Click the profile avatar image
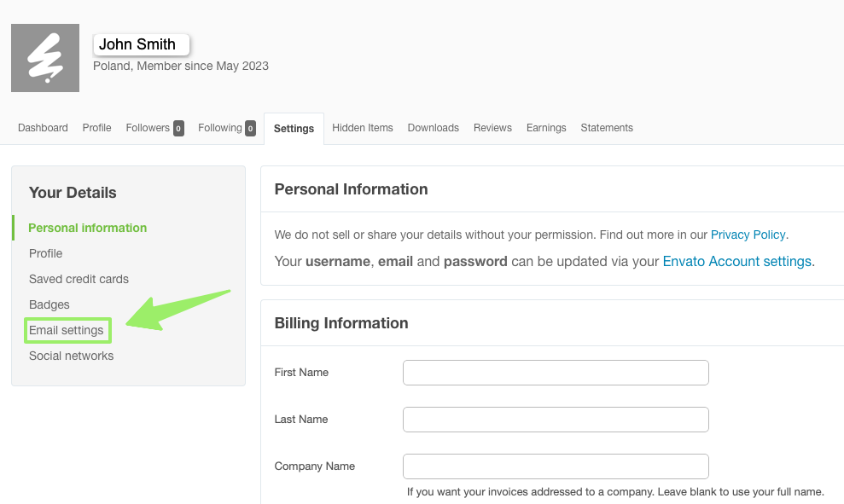 (44, 57)
